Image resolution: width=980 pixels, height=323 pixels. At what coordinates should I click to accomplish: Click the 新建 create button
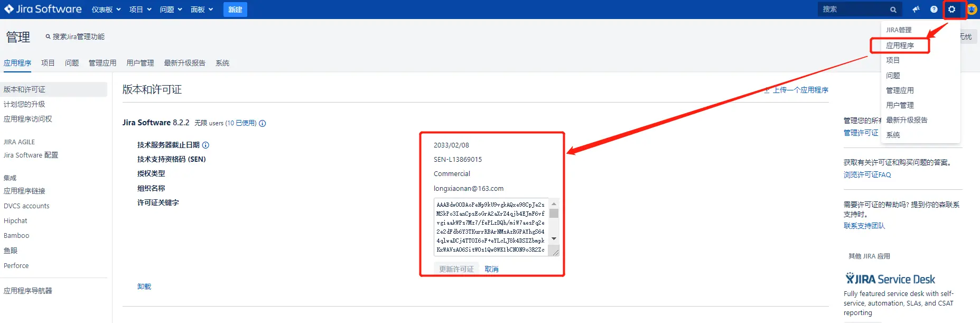235,10
